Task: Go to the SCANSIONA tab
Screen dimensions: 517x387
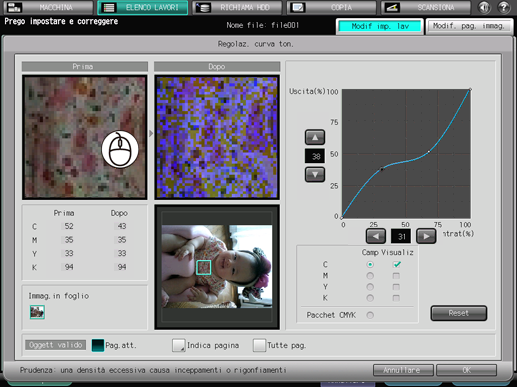Action: tap(426, 8)
